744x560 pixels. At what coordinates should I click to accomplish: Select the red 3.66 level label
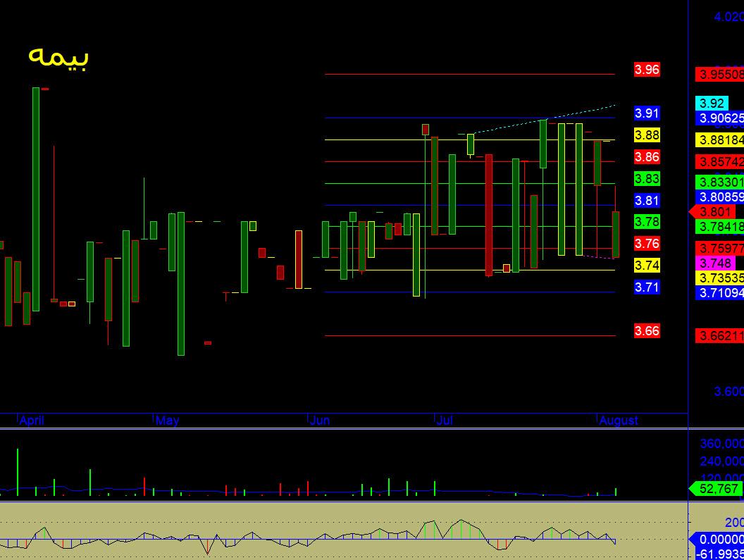[647, 331]
